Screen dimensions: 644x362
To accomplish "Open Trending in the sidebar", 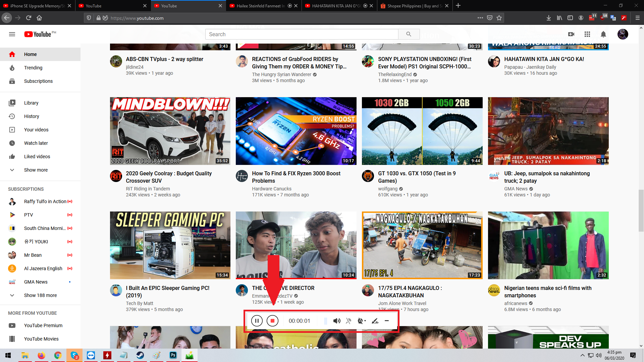I will pos(33,68).
